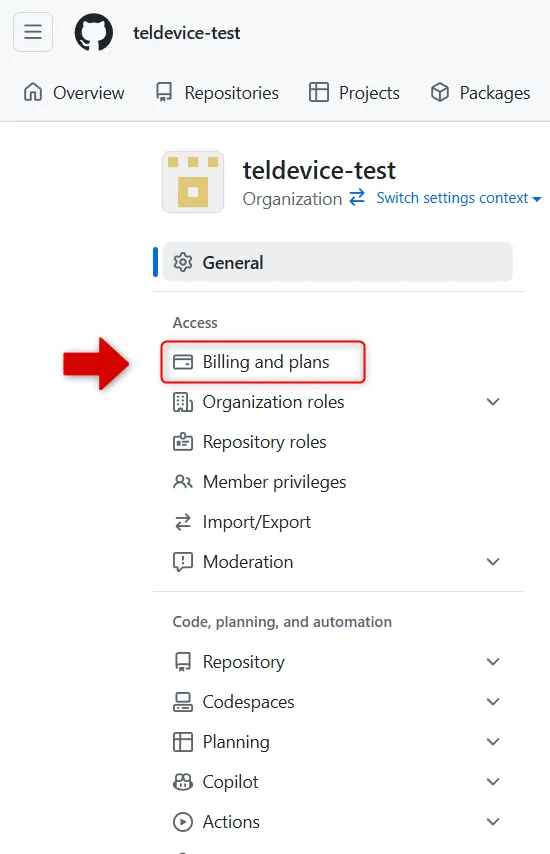Viewport: 550px width, 854px height.
Task: Open Switch settings context dropdown
Action: (459, 198)
